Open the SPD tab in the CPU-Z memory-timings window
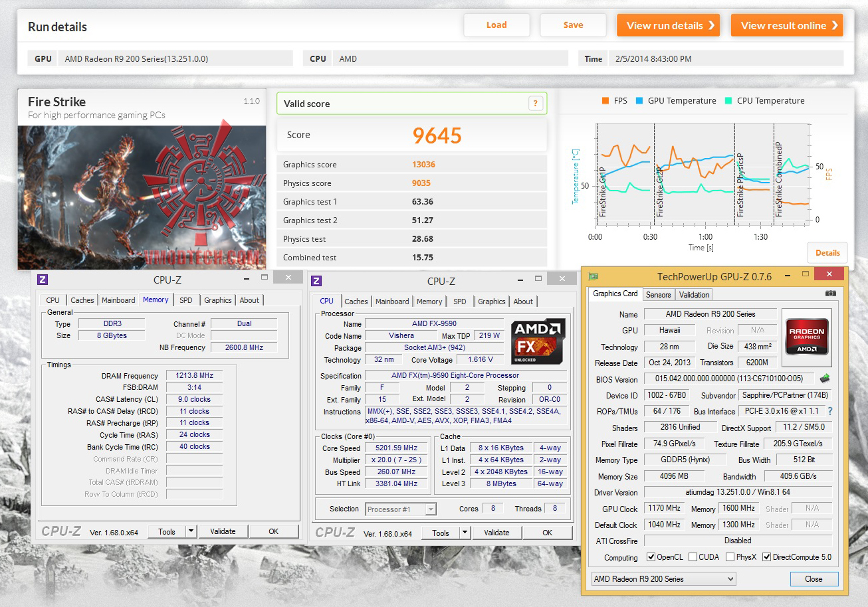Viewport: 868px width, 607px height. click(x=186, y=300)
